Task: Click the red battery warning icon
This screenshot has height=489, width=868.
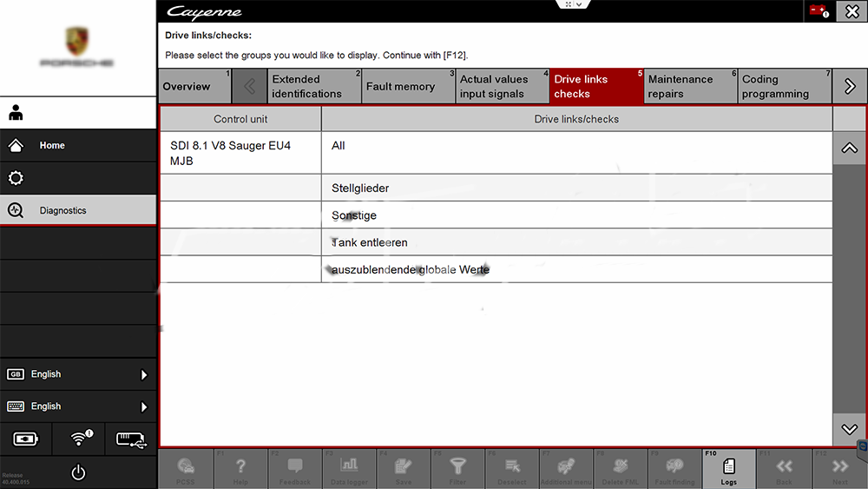Action: [x=819, y=11]
